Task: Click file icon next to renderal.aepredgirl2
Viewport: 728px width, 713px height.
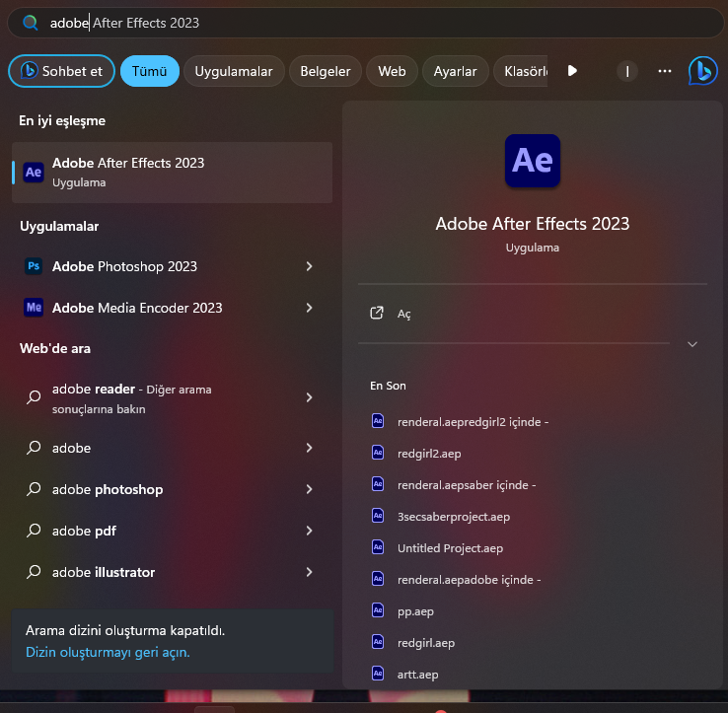Action: tap(378, 421)
